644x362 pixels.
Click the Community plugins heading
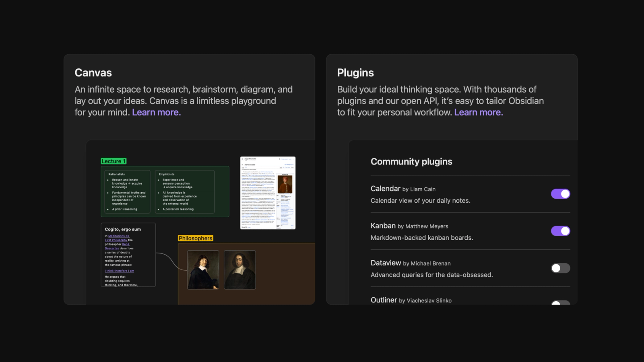(x=411, y=162)
